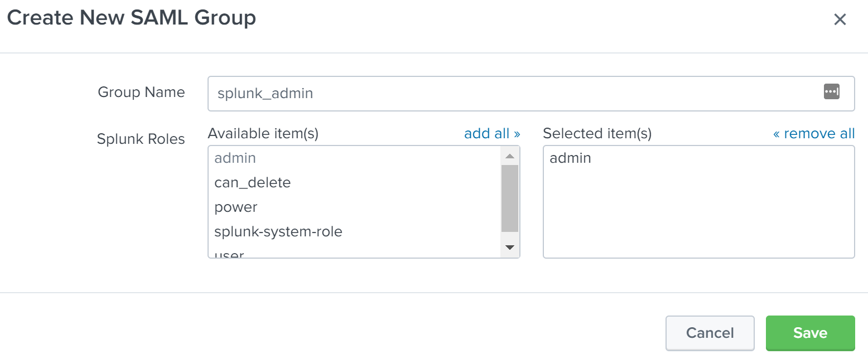Add 'can_delete' role from Available items
The width and height of the screenshot is (868, 359).
(x=253, y=183)
